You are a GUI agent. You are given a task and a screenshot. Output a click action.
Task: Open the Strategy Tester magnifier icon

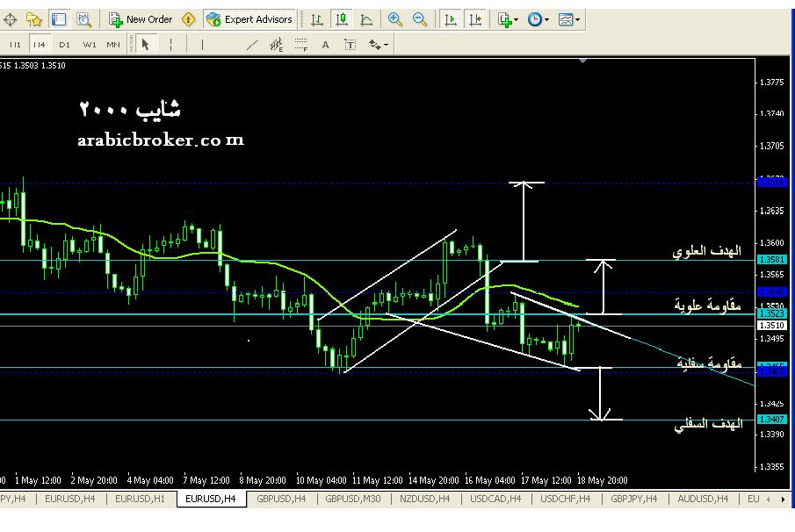(x=83, y=20)
